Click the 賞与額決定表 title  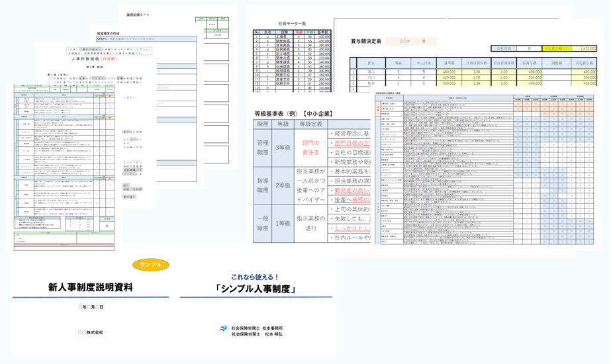(x=366, y=41)
